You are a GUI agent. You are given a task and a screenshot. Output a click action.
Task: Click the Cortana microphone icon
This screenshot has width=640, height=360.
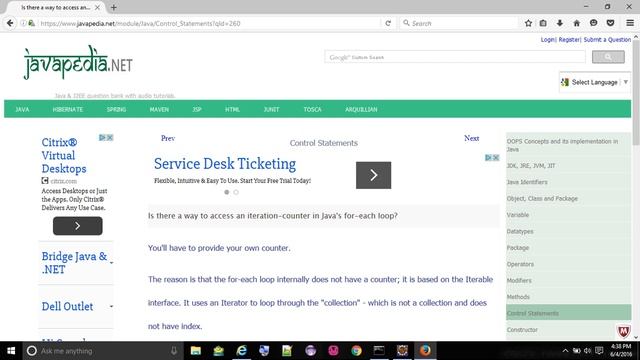pyautogui.click(x=173, y=351)
